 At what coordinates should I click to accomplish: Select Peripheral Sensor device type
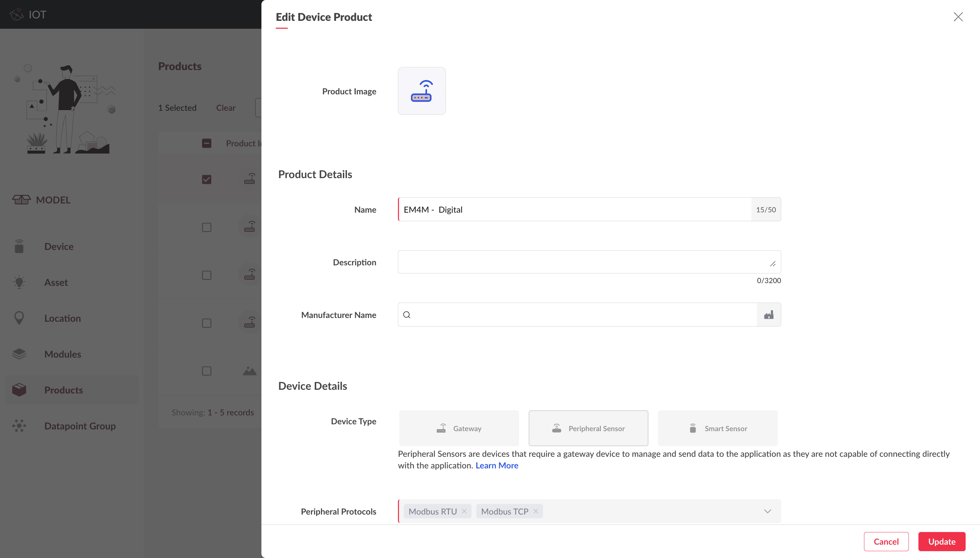tap(588, 428)
